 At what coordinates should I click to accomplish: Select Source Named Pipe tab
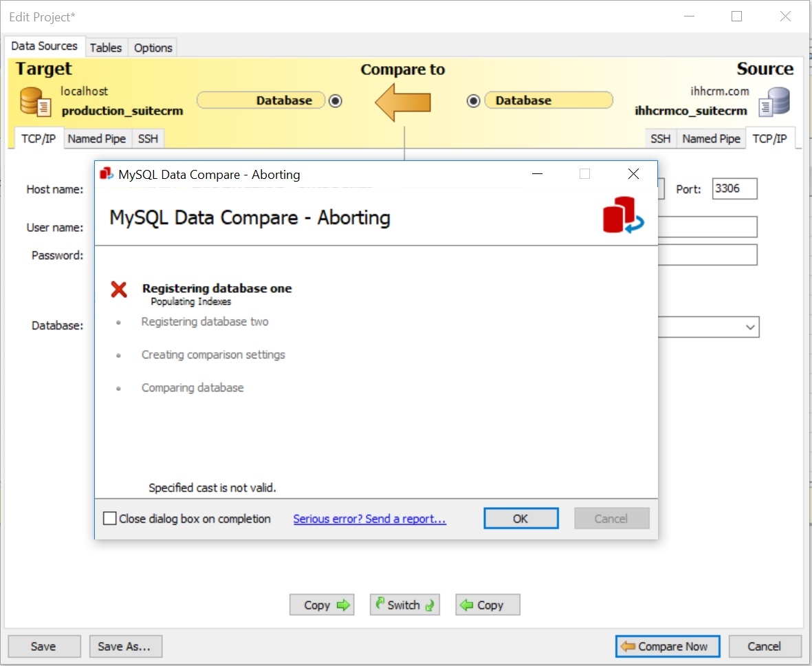(711, 139)
